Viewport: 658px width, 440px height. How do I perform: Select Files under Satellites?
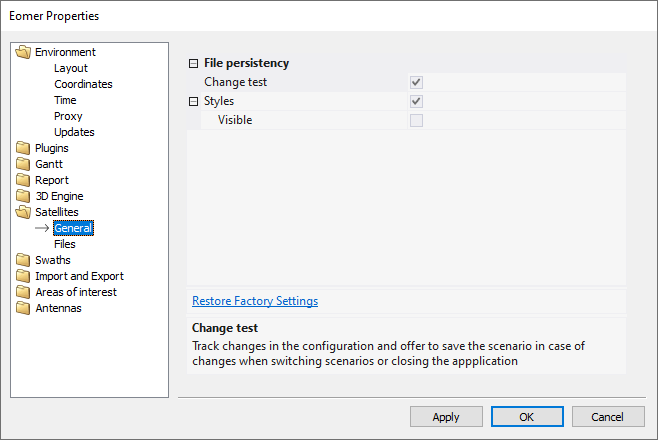pyautogui.click(x=65, y=244)
